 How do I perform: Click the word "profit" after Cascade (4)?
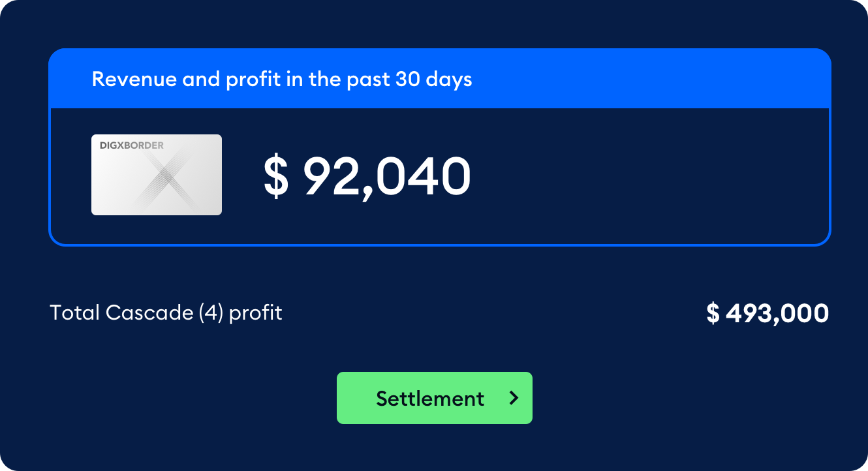(256, 314)
